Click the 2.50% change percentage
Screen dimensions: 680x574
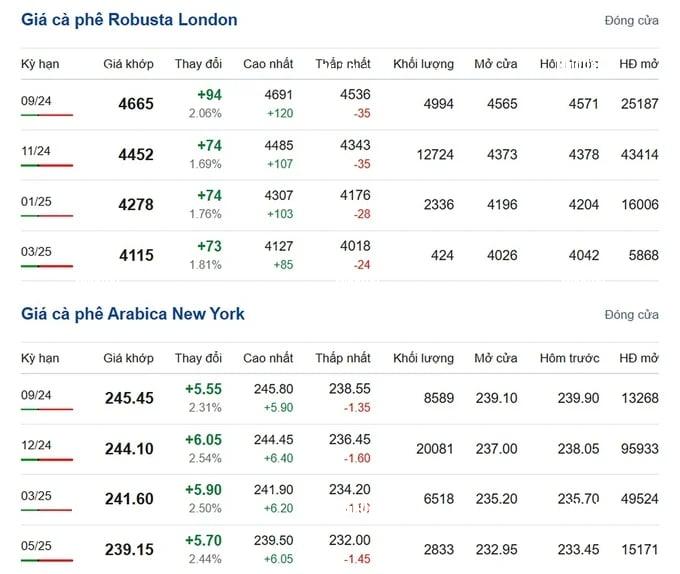click(x=205, y=509)
